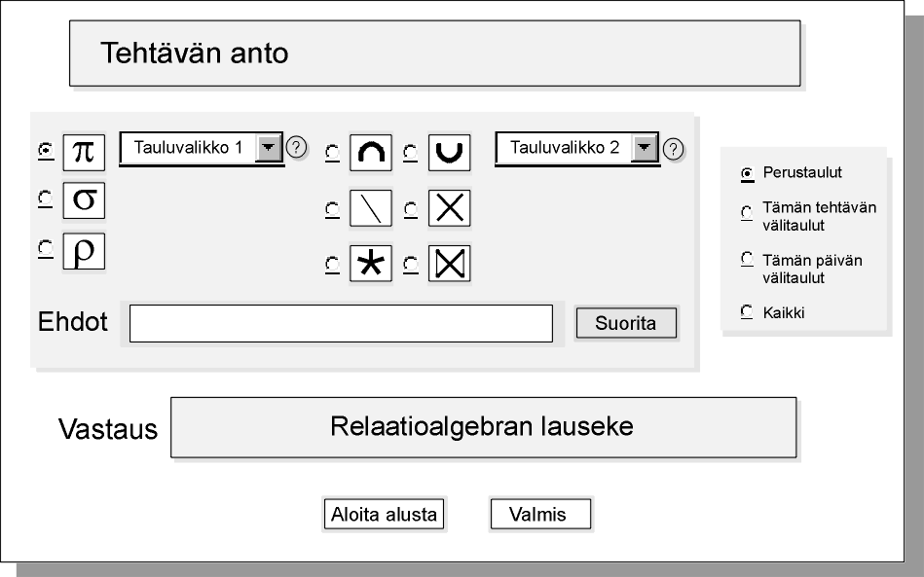924x577 pixels.
Task: Focus the Ehdot conditions input field
Action: [x=341, y=323]
